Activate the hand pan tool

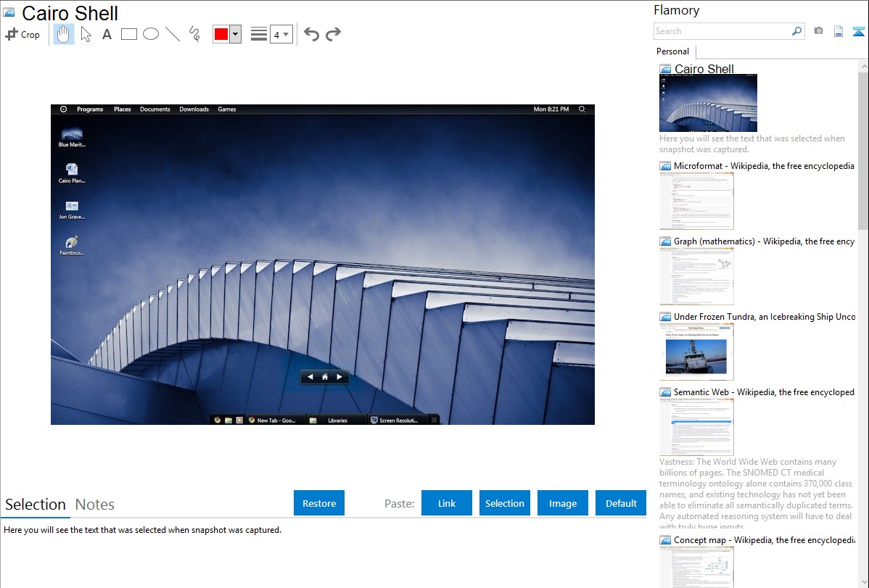point(63,34)
